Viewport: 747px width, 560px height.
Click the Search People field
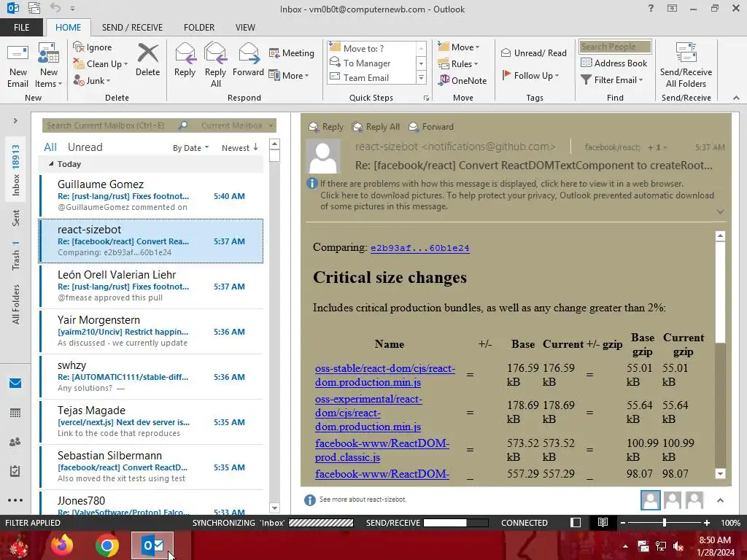coord(615,47)
